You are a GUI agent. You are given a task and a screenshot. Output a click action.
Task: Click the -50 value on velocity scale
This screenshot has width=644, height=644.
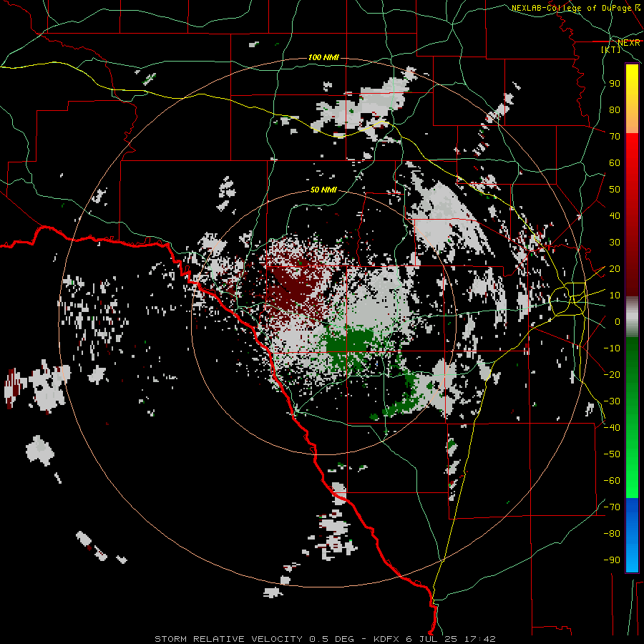[612, 454]
